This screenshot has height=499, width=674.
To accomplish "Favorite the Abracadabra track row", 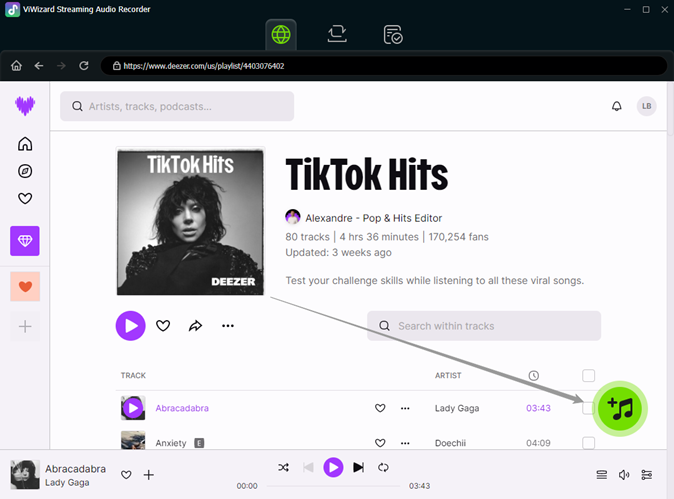I will coord(380,408).
